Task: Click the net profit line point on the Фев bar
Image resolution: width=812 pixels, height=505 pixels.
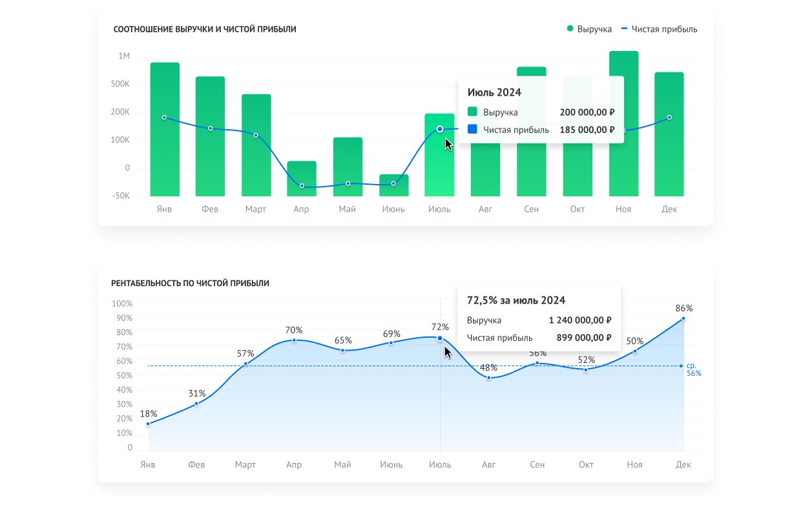Action: (x=211, y=129)
